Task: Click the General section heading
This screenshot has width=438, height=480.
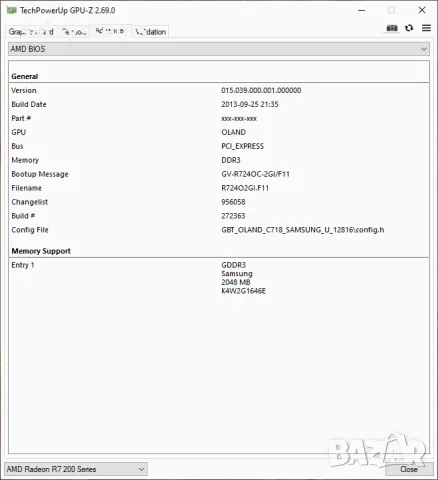Action: click(x=24, y=76)
